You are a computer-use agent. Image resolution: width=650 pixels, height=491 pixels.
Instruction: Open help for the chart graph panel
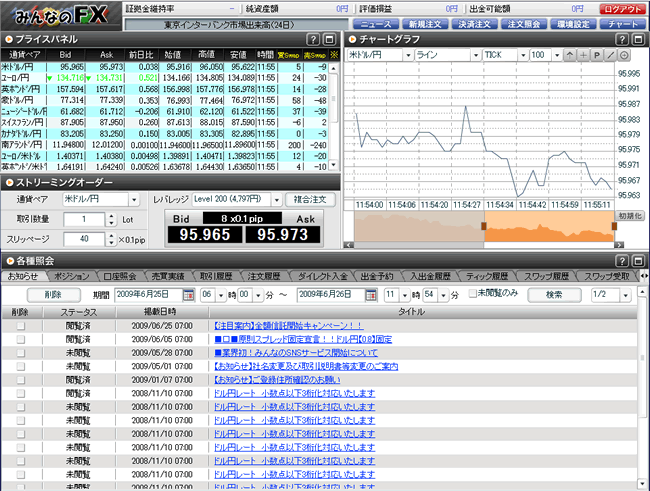coord(622,39)
